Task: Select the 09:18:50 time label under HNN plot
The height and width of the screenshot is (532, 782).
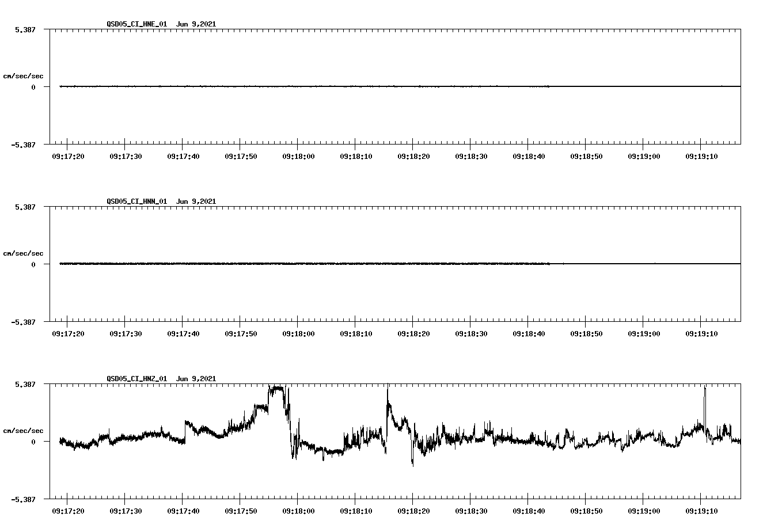Action: pos(586,333)
